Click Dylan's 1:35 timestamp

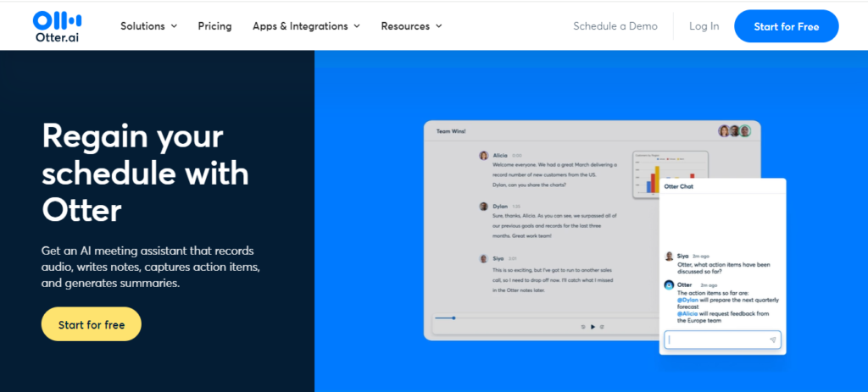[x=516, y=207]
